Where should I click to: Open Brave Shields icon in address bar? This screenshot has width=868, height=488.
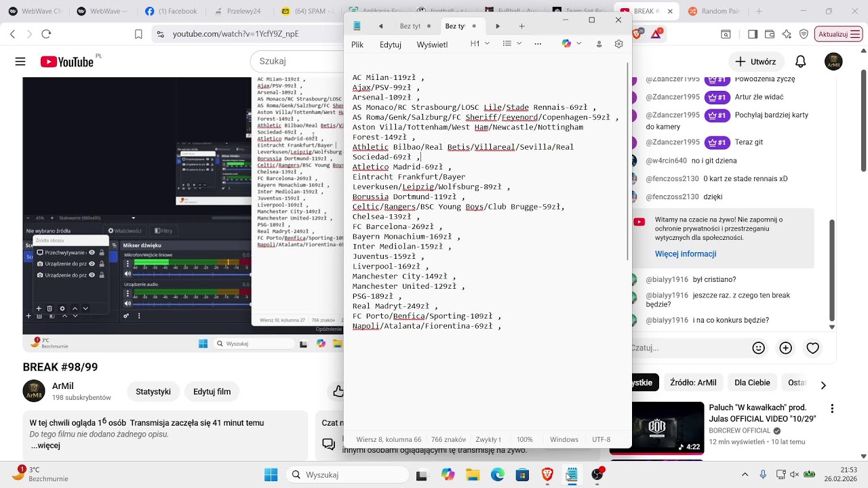tap(638, 33)
